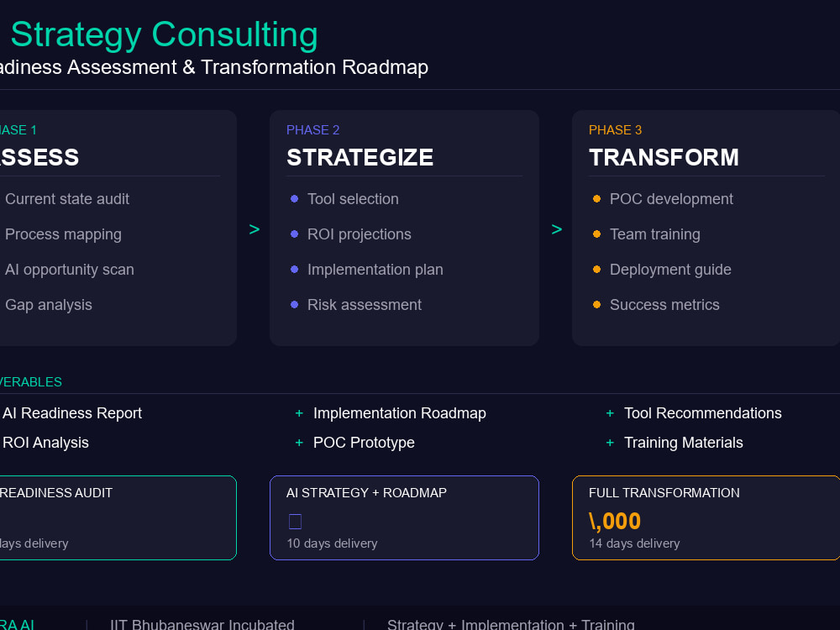Click the 'PHASE 3' label
Viewport: 840px width, 630px height.
(615, 130)
